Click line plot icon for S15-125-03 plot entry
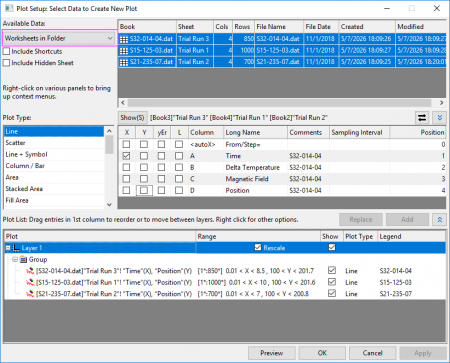The height and width of the screenshot is (363, 450). coord(30,282)
